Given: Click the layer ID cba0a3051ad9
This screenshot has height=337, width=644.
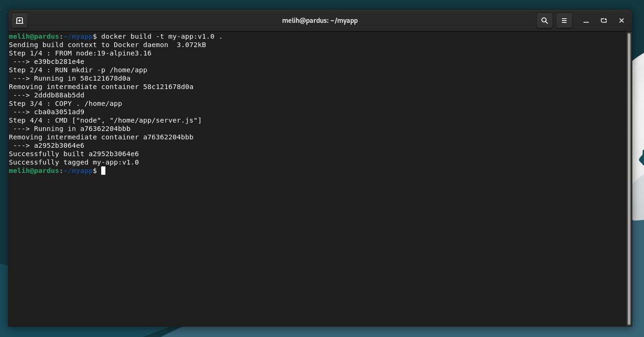Looking at the screenshot, I should (x=59, y=112).
